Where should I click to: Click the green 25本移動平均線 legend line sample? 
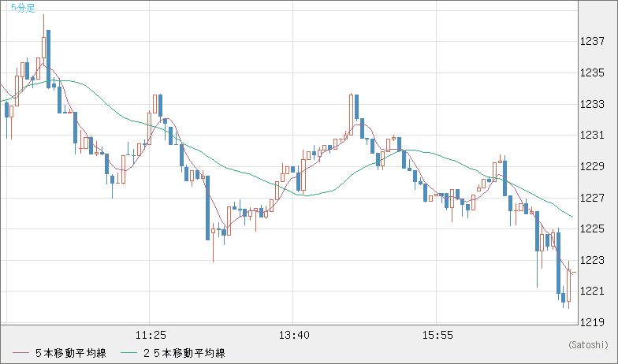128,353
